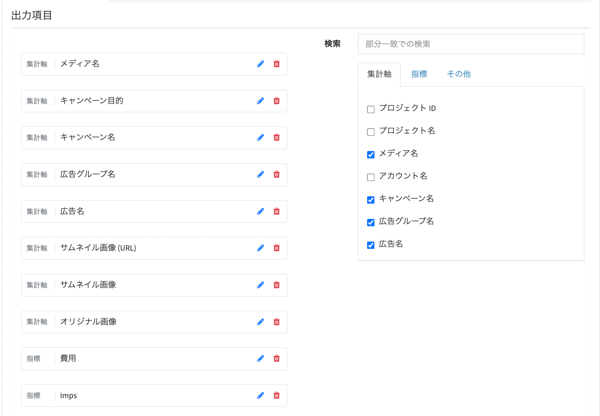
Task: Trash the オリジナル画像 output item
Action: click(277, 322)
